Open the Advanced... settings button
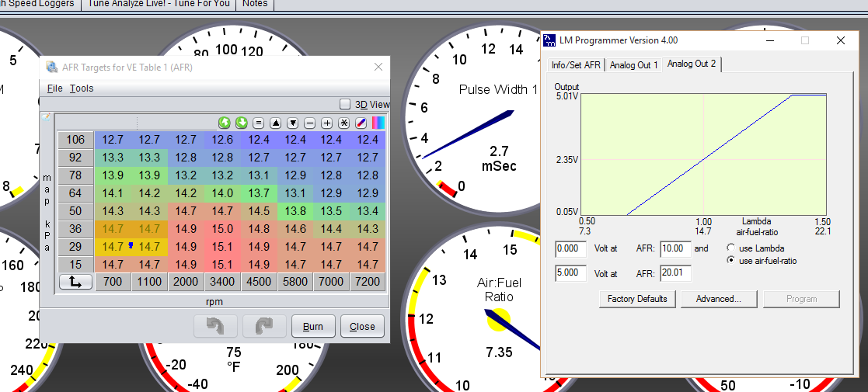868x392 pixels. point(719,299)
